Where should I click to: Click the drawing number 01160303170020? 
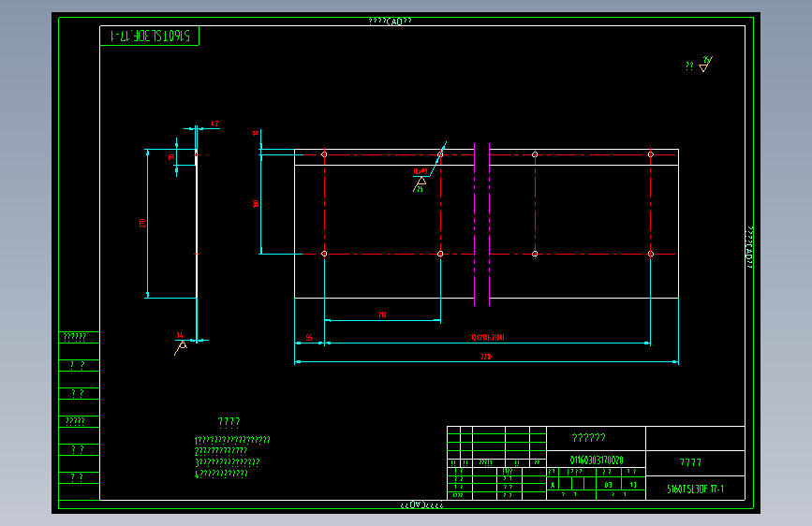(597, 460)
